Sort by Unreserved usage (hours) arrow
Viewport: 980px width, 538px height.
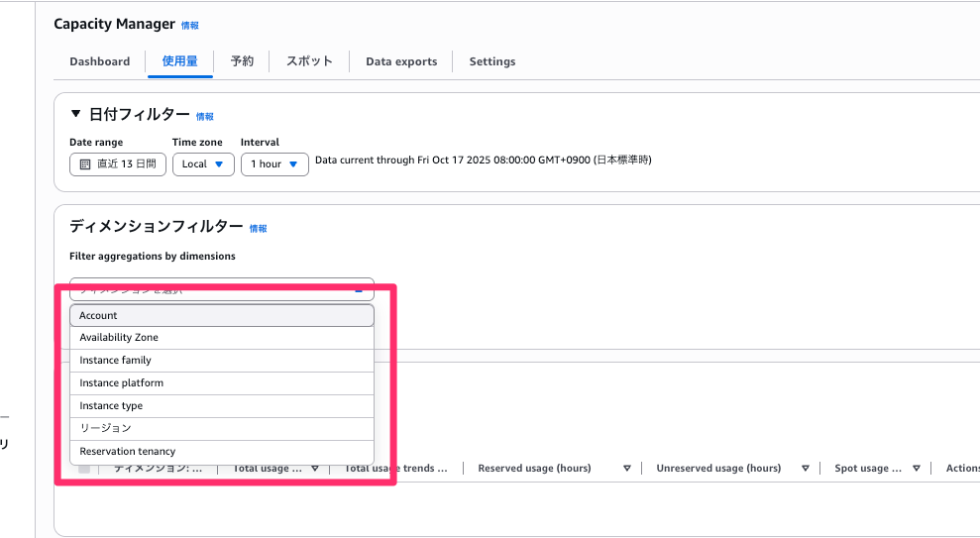click(806, 469)
